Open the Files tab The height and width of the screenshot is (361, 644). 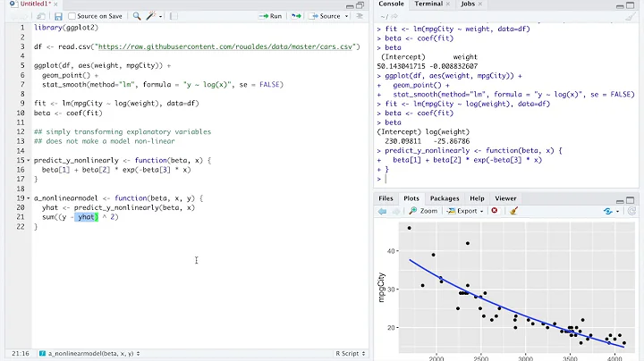pos(386,198)
